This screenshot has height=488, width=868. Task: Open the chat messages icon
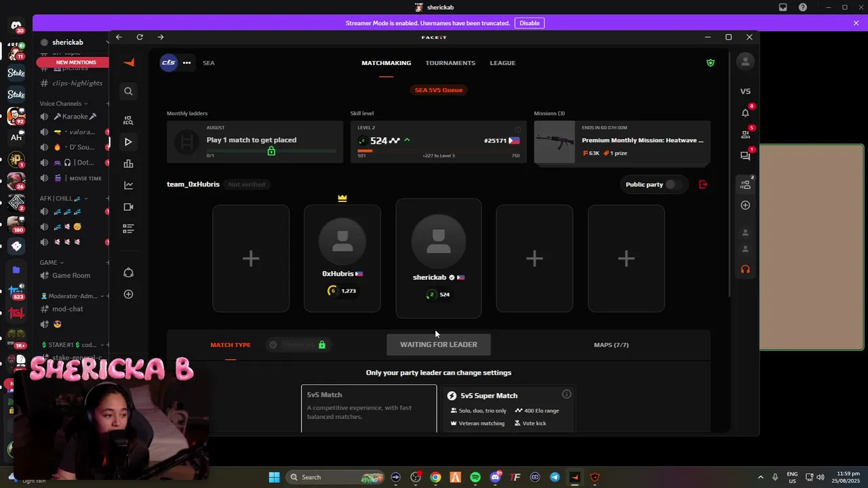[x=745, y=156]
